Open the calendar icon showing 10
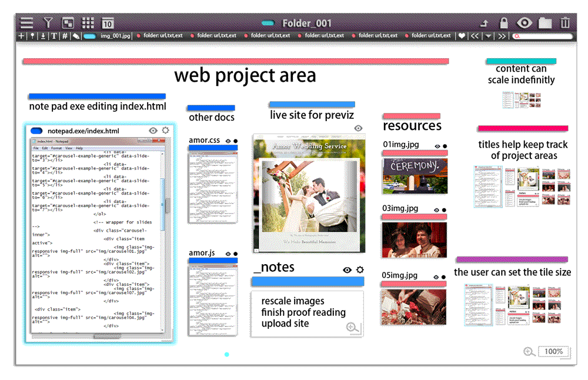The height and width of the screenshot is (380, 588). click(x=108, y=23)
